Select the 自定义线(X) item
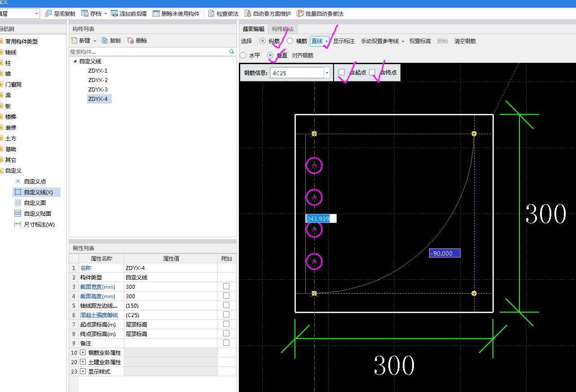The width and height of the screenshot is (576, 392). tap(36, 192)
